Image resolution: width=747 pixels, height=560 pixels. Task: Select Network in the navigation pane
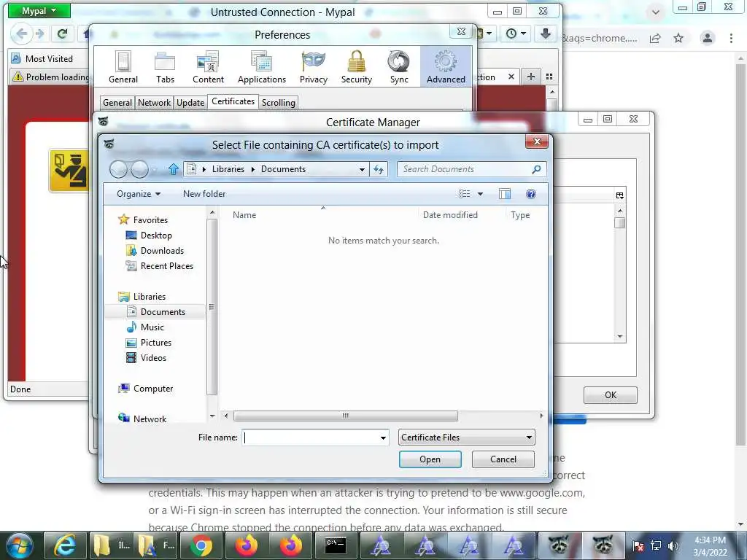(150, 419)
